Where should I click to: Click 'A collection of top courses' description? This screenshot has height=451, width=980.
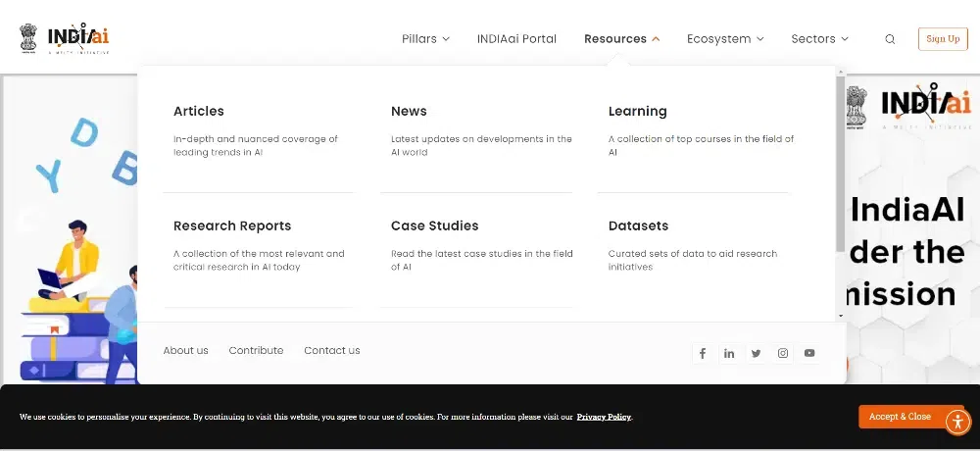tap(702, 146)
